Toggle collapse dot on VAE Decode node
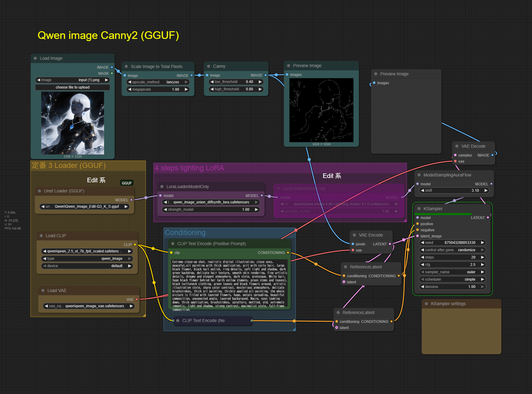This screenshot has width=532, height=394. tap(457, 146)
